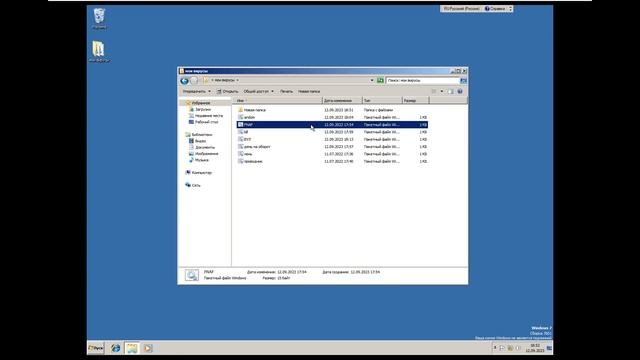Viewport: 640px width, 360px height.
Task: Sort by the Имя column header
Action: pos(278,100)
